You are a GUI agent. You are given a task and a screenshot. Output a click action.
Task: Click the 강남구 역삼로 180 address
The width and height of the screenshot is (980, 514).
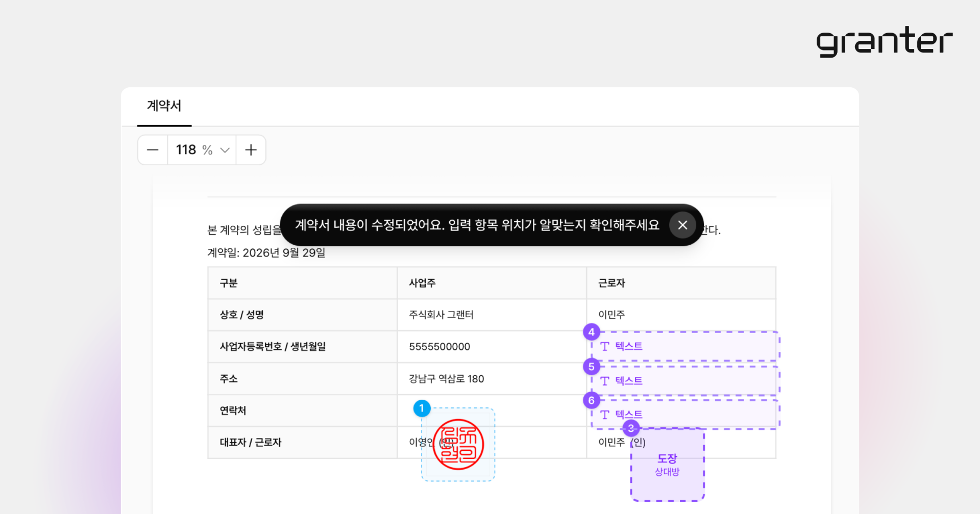pyautogui.click(x=446, y=379)
